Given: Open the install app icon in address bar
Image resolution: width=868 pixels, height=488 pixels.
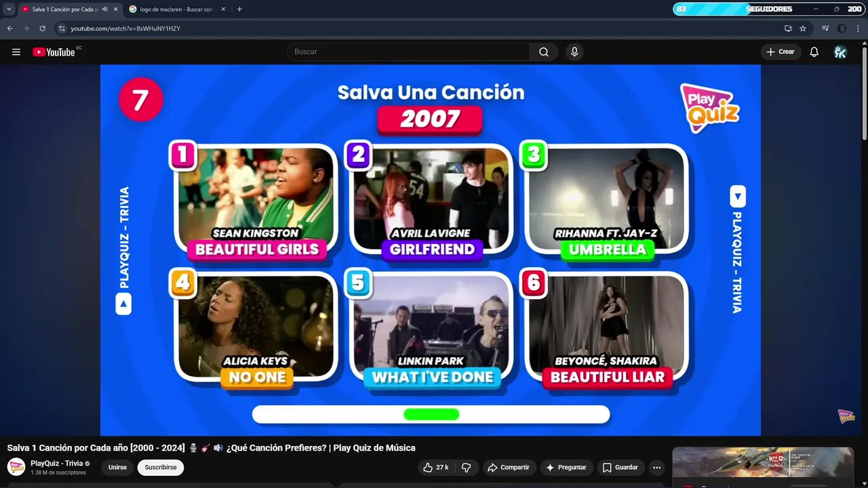Looking at the screenshot, I should (788, 28).
